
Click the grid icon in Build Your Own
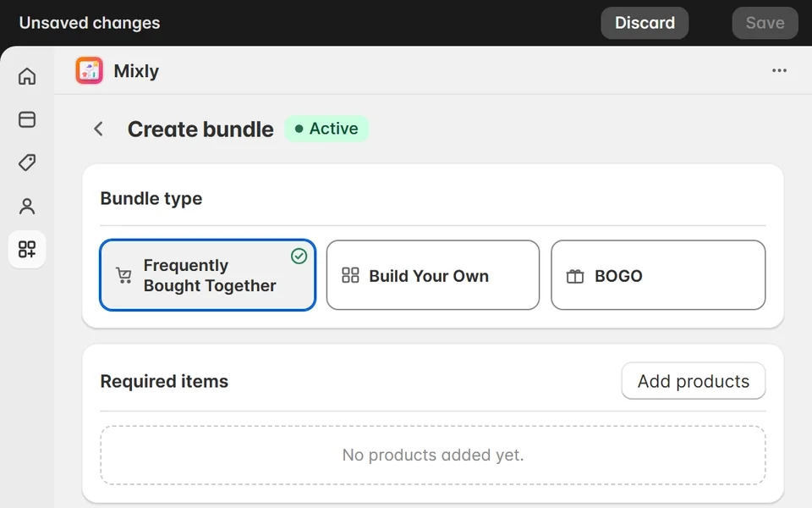(x=350, y=275)
